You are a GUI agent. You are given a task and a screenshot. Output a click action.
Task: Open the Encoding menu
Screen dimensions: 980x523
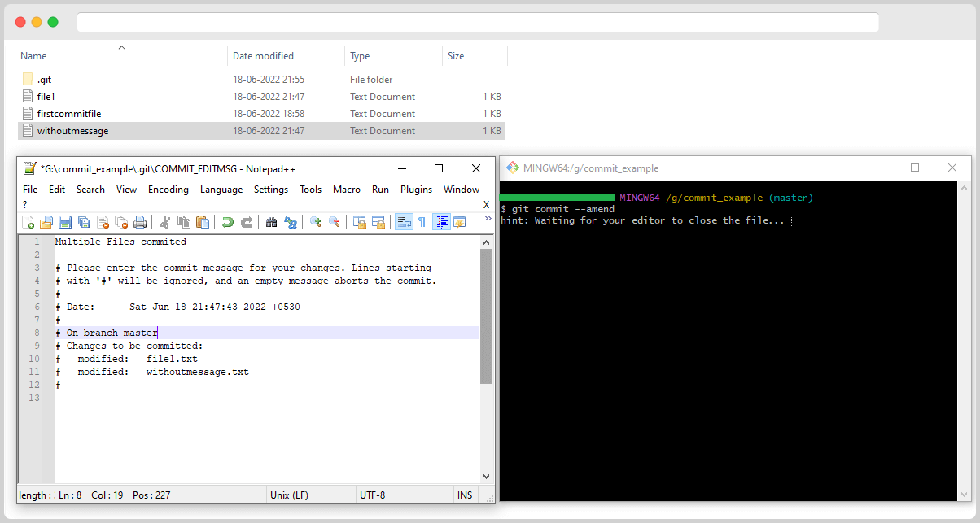click(168, 190)
